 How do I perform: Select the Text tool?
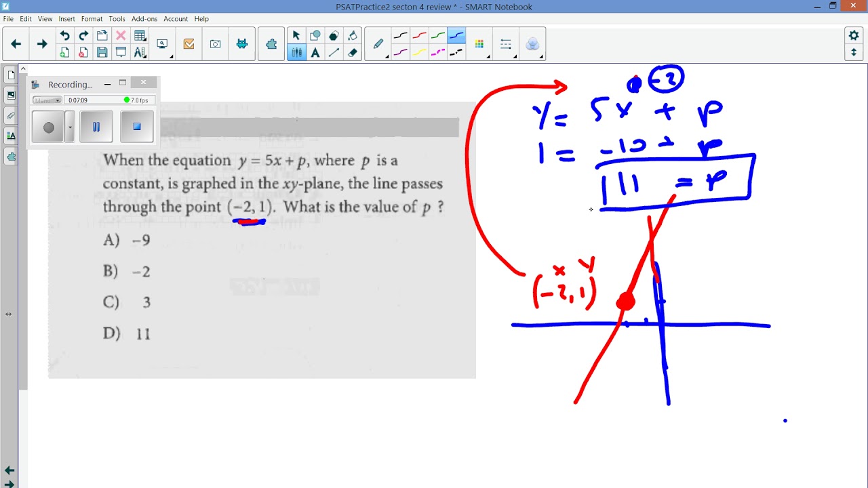(315, 52)
